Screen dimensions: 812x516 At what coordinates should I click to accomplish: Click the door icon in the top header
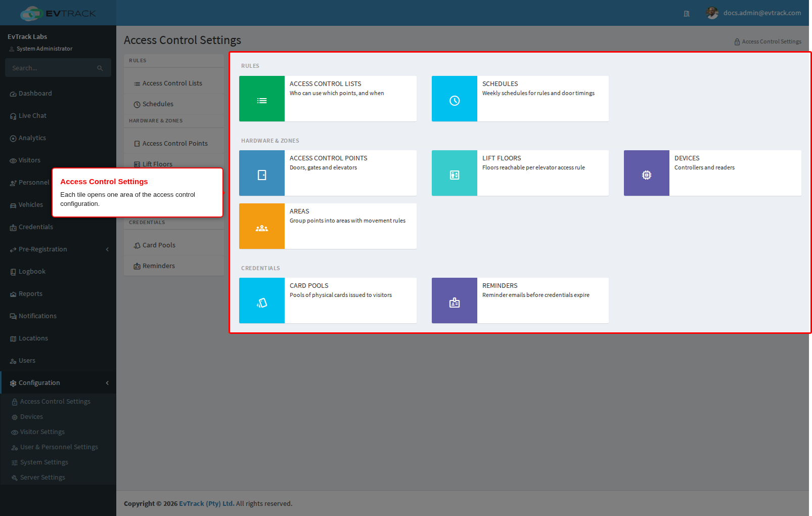tap(687, 14)
